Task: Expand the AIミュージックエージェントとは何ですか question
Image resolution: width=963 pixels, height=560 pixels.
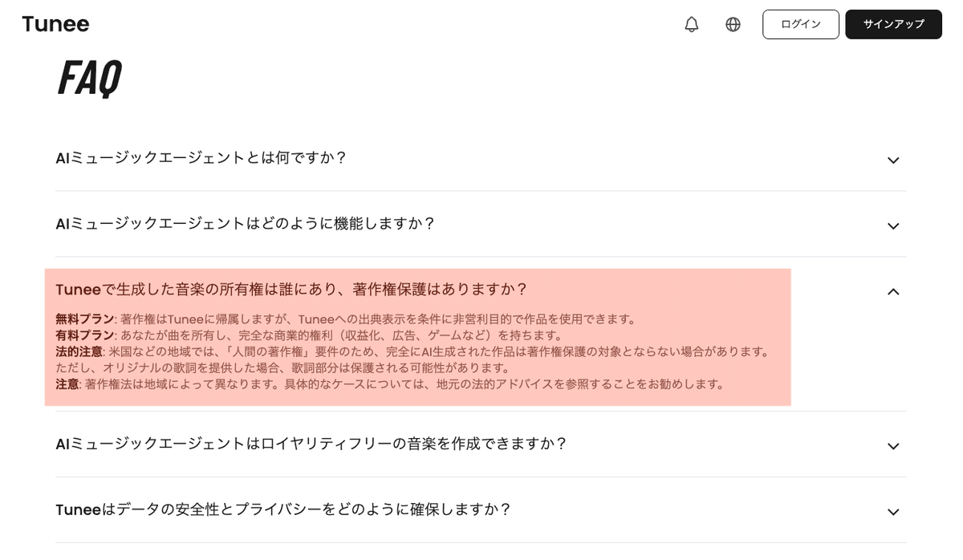Action: (199, 159)
